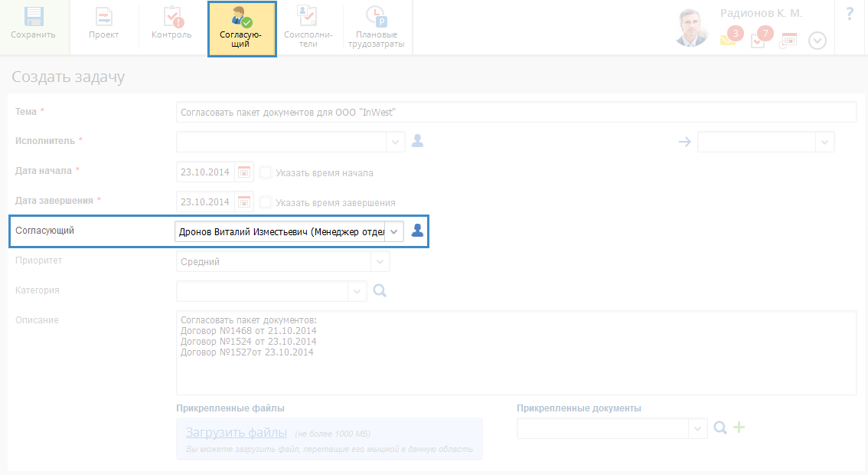This screenshot has width=868, height=475.
Task: Click the green plus add document icon
Action: [739, 427]
